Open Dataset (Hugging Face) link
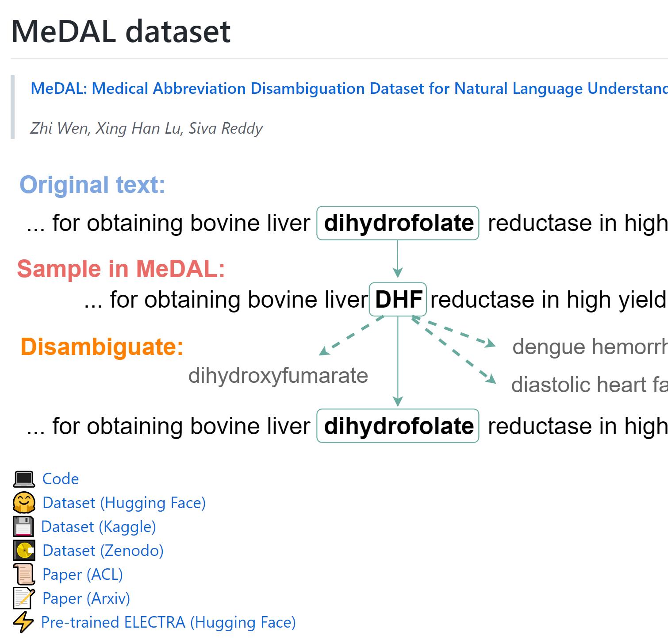 [x=124, y=503]
